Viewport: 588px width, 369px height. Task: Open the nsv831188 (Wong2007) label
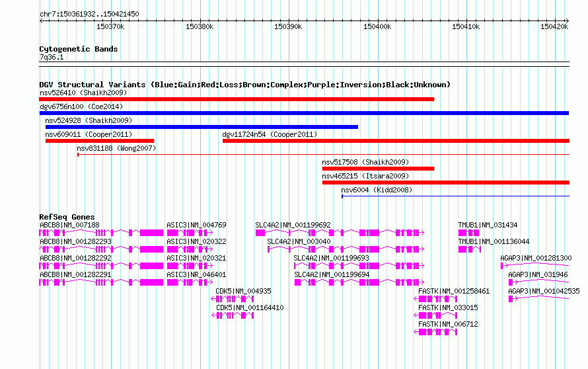coord(116,148)
